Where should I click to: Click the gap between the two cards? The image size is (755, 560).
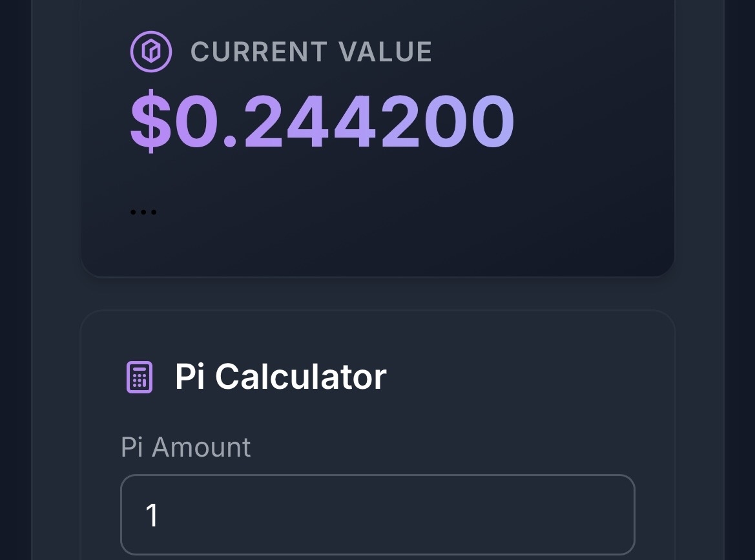[377, 294]
